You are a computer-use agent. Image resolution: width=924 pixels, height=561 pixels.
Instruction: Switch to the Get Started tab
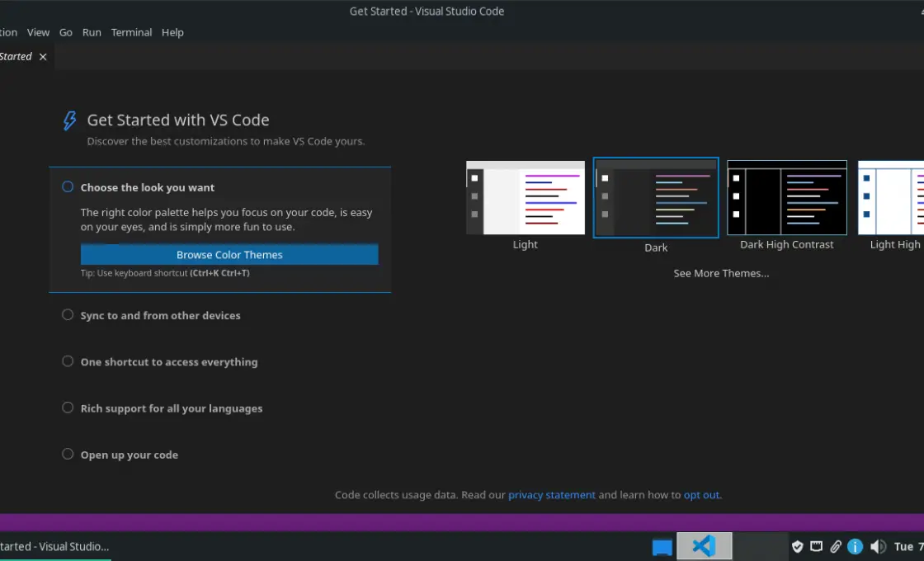pyautogui.click(x=15, y=56)
